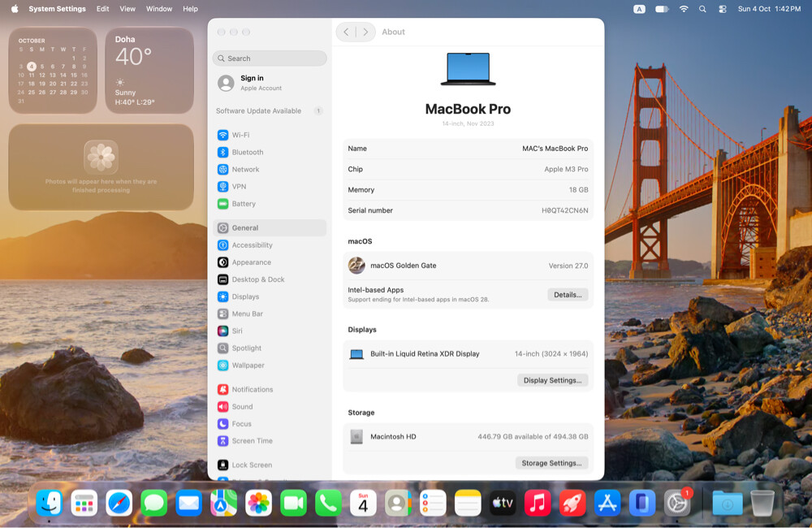Viewport: 812px width, 528px height.
Task: Click the date and time in the menu bar
Action: coord(769,9)
